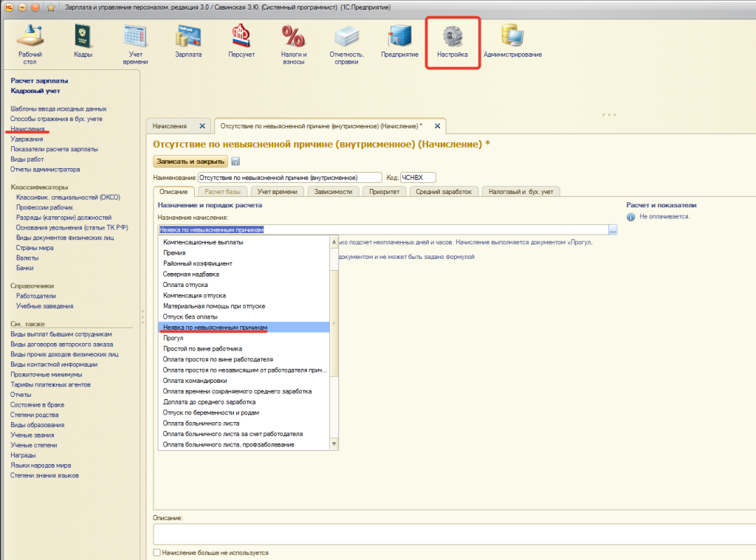Screen dimensions: 756x560
Task: Open Прожиточные минимумы link
Action: tap(47, 375)
